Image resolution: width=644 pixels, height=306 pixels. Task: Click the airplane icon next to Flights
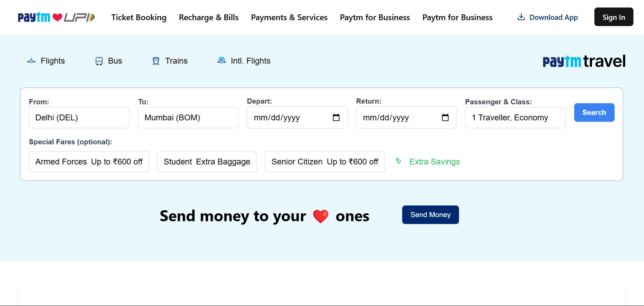tap(31, 61)
